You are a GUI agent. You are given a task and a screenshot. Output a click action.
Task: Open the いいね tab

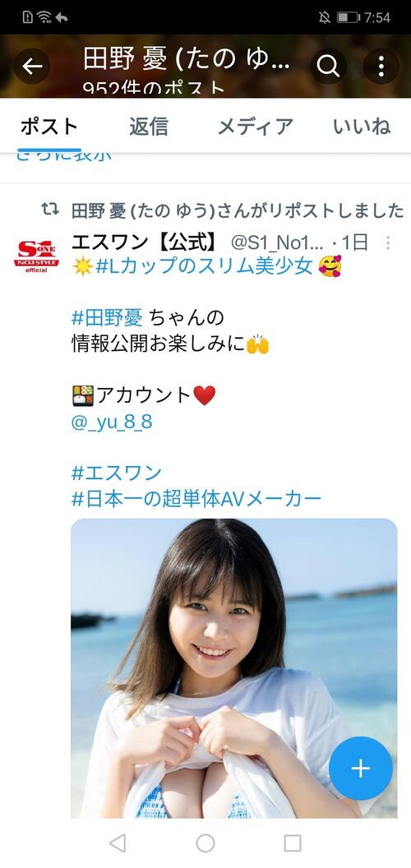point(362,127)
